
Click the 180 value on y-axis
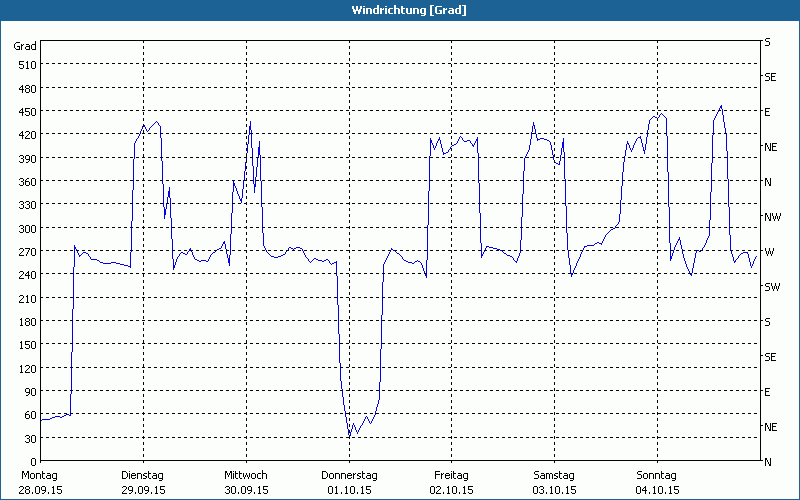tap(27, 322)
